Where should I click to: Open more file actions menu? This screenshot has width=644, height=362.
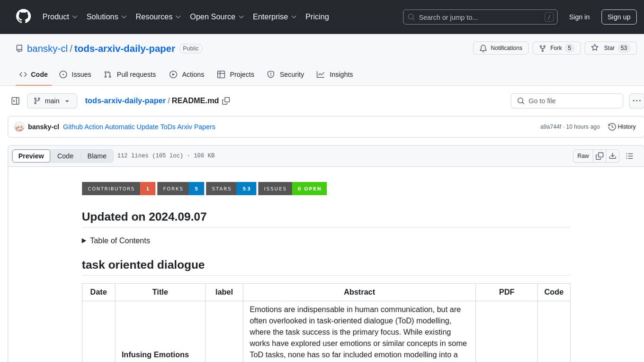637,101
